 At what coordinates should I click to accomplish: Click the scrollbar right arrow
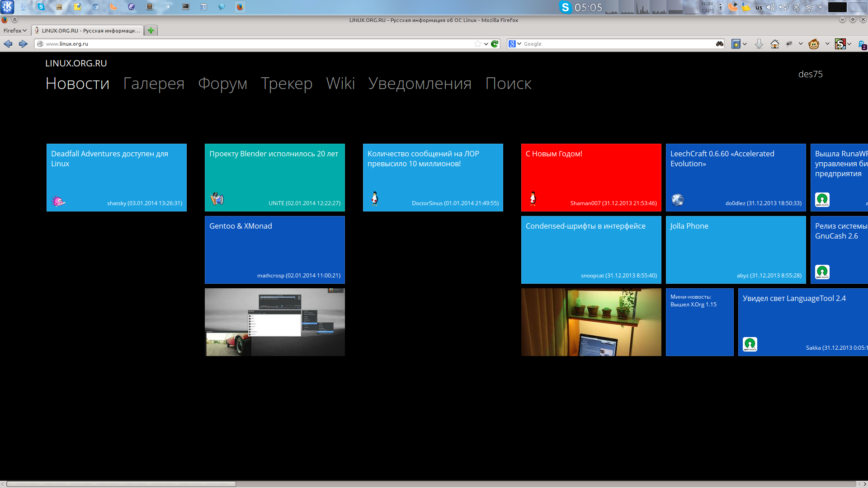tap(865, 484)
